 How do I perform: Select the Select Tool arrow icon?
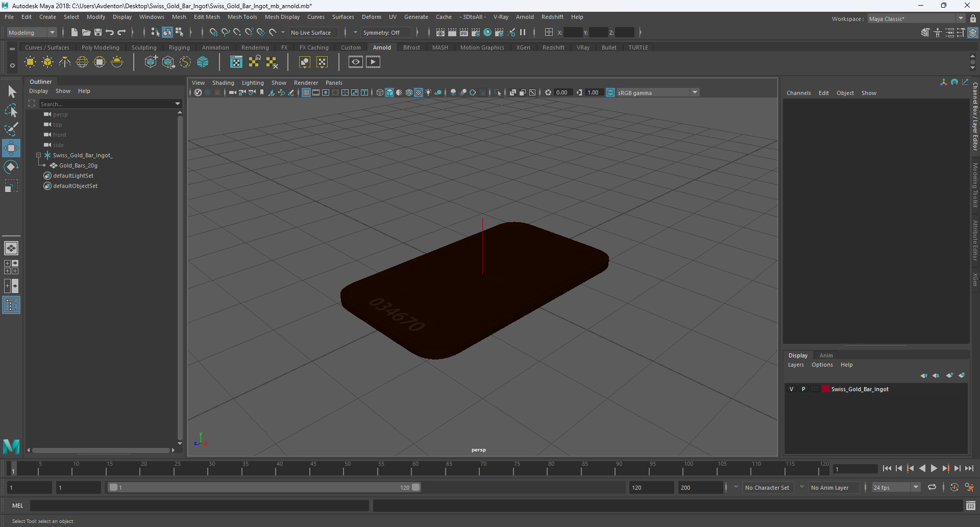point(11,91)
